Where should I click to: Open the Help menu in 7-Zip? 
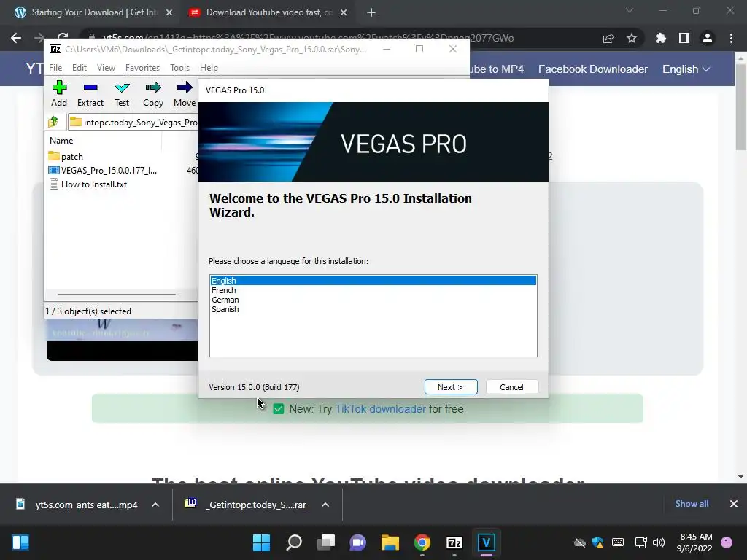coord(209,68)
